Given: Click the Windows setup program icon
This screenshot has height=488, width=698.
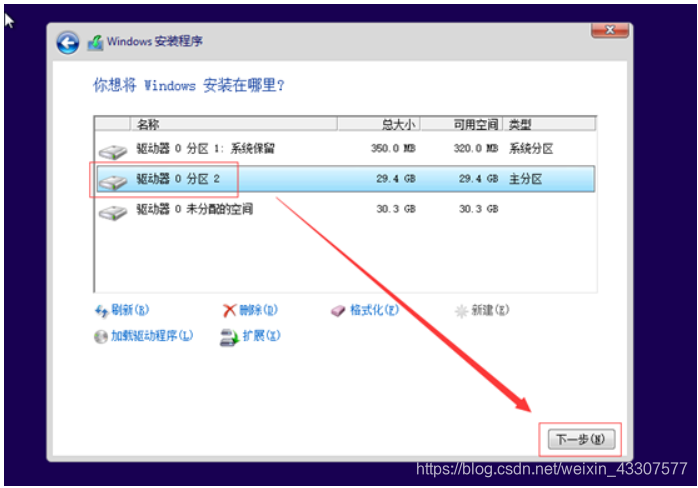Looking at the screenshot, I should pyautogui.click(x=95, y=43).
